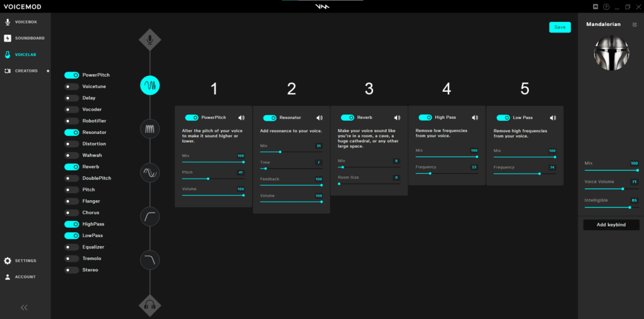Select the LowPass curve node in the chain
This screenshot has height=319, width=644.
pyautogui.click(x=150, y=260)
